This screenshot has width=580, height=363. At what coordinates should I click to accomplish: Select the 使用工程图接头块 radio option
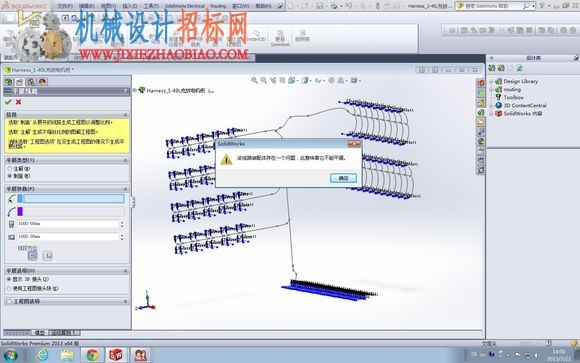9,288
